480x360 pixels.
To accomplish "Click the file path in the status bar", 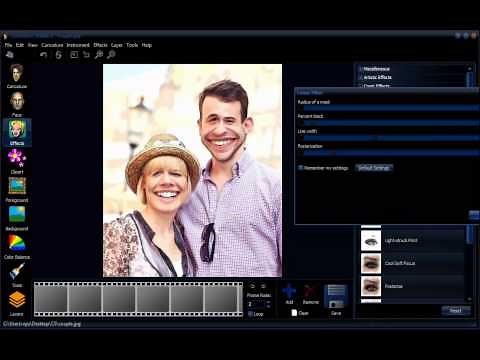I will click(42, 324).
